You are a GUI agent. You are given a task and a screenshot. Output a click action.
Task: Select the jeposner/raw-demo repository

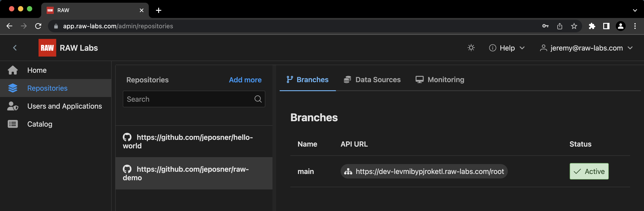[194, 173]
